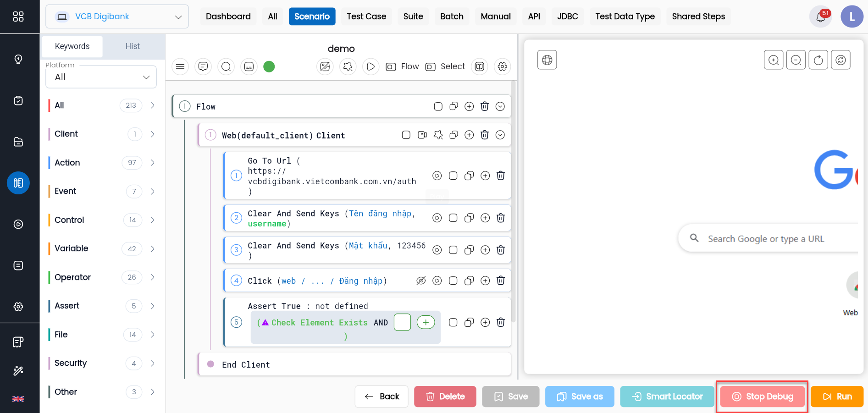868x413 pixels.
Task: Collapse the Flow block chevron
Action: pos(500,106)
